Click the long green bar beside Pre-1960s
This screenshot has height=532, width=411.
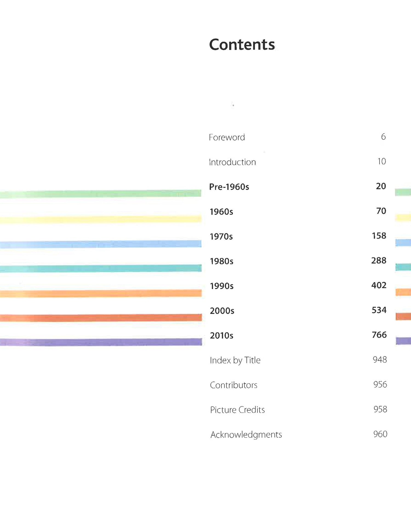(x=101, y=194)
